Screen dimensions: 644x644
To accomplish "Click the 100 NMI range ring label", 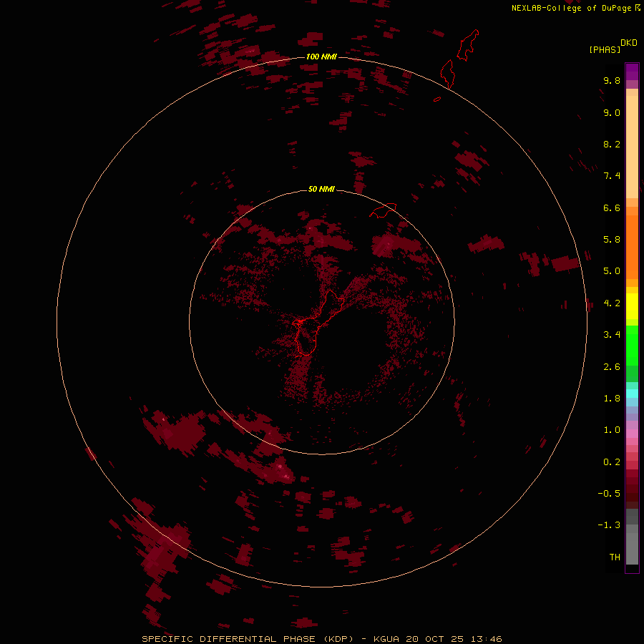I will click(321, 57).
